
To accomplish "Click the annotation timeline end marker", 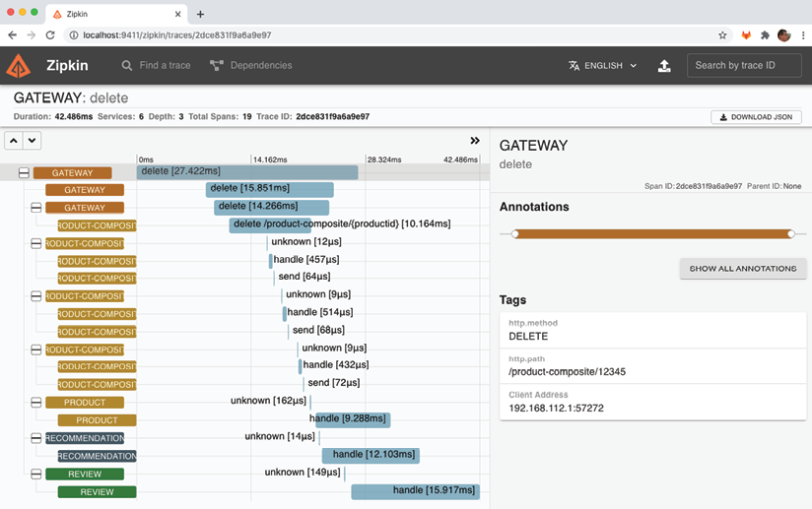I will (790, 234).
